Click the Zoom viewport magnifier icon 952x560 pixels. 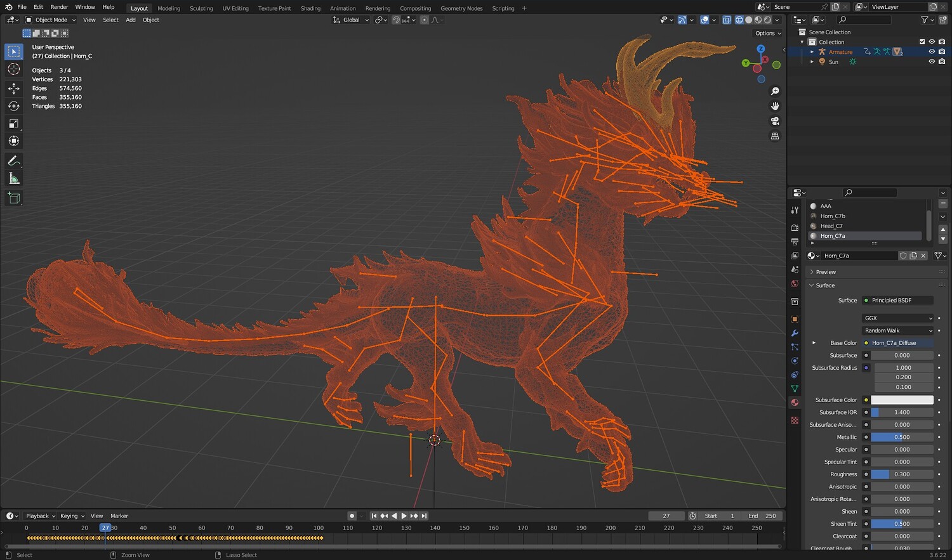[775, 91]
